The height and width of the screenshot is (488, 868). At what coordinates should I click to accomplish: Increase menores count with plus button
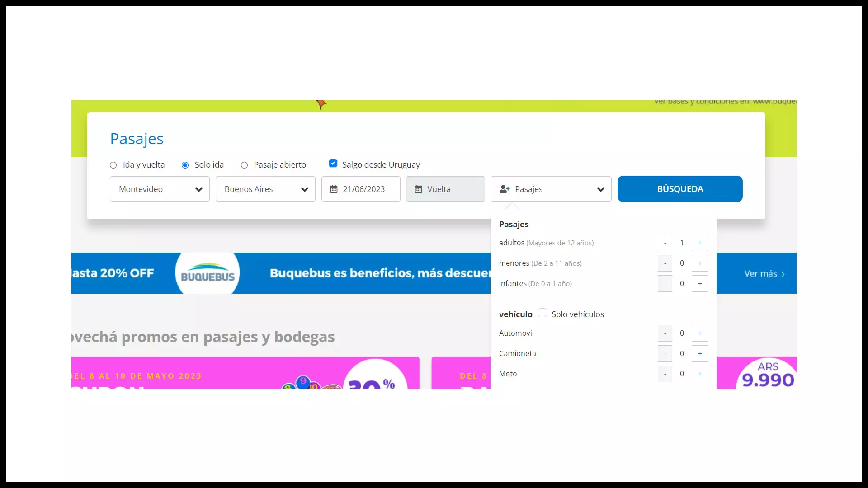click(700, 263)
